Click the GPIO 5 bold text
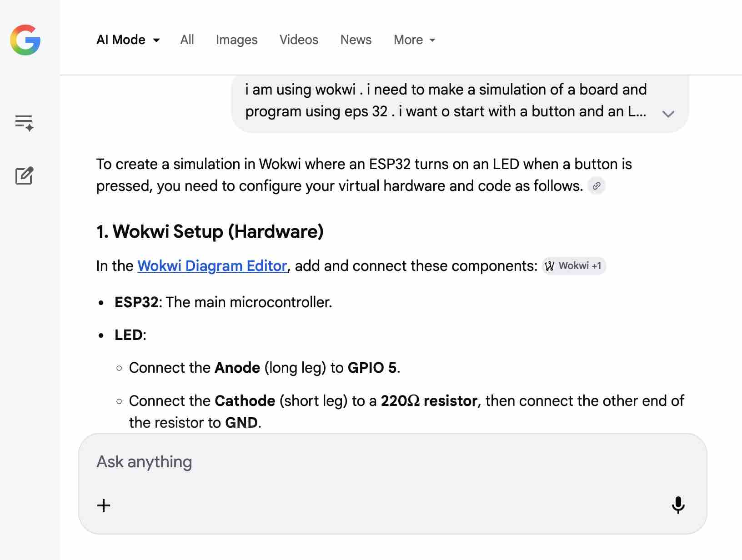 (x=372, y=368)
